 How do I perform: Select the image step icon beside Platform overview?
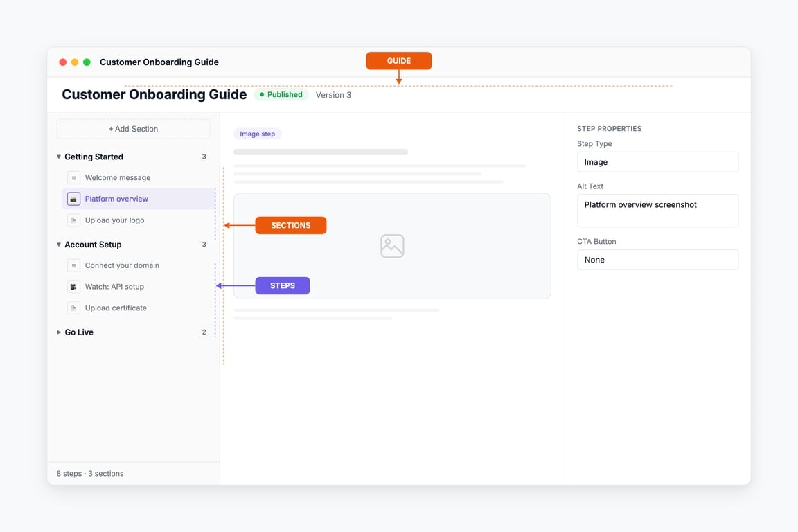73,198
